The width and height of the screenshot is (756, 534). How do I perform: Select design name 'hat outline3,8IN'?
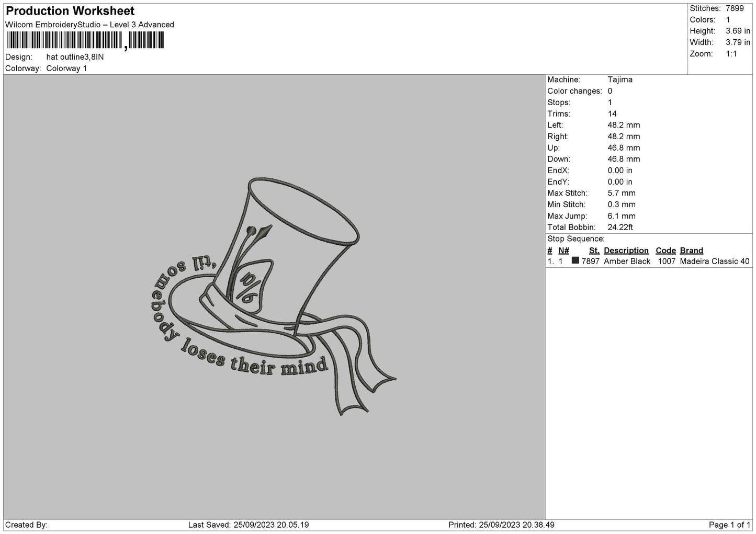coord(75,57)
